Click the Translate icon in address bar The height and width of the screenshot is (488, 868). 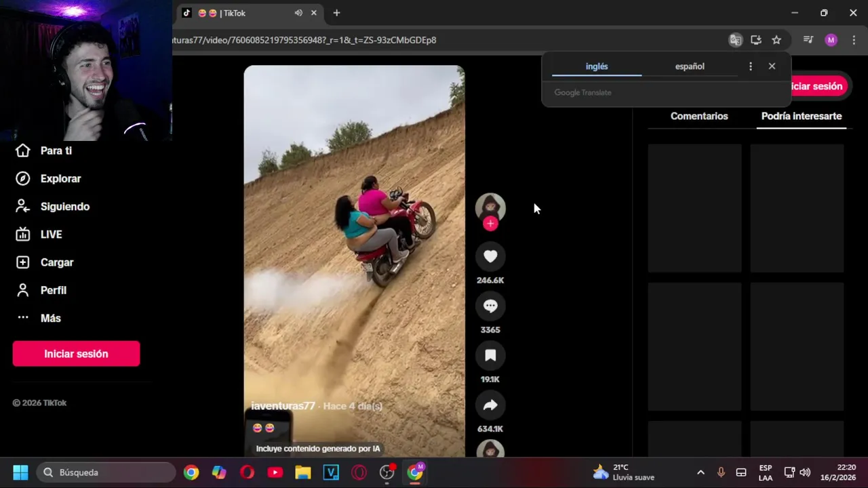click(x=735, y=40)
